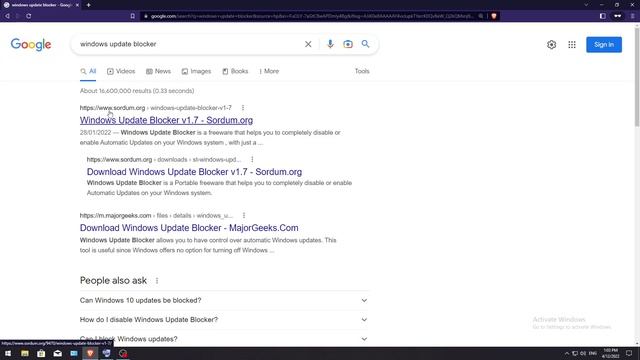
Task: Click the browser back button
Action: click(7, 16)
